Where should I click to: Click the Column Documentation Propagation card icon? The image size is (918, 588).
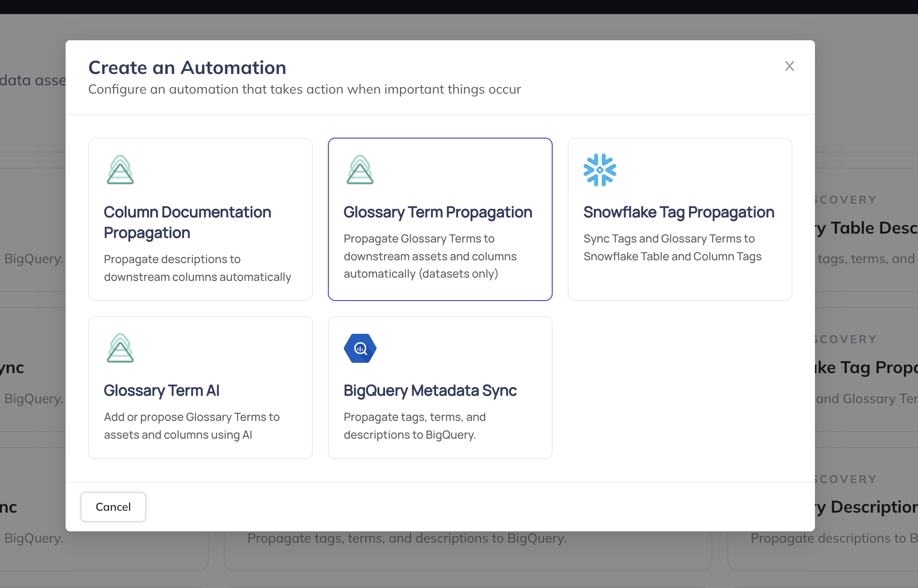point(120,169)
